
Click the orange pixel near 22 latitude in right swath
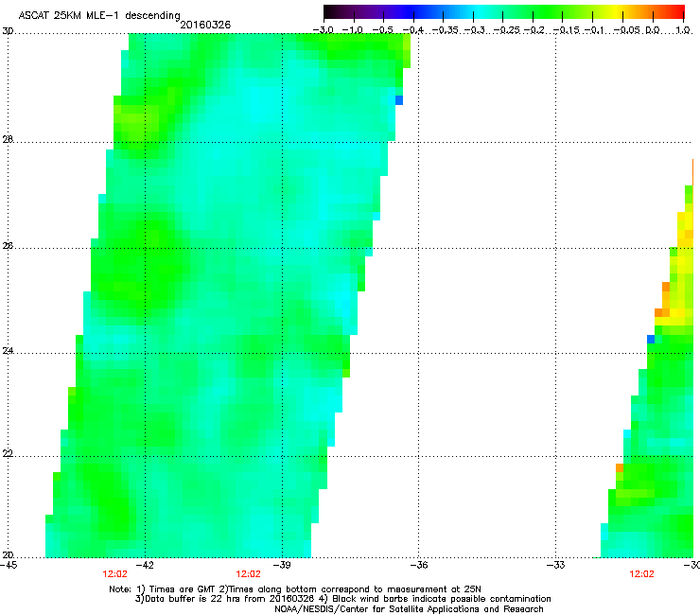[x=620, y=467]
